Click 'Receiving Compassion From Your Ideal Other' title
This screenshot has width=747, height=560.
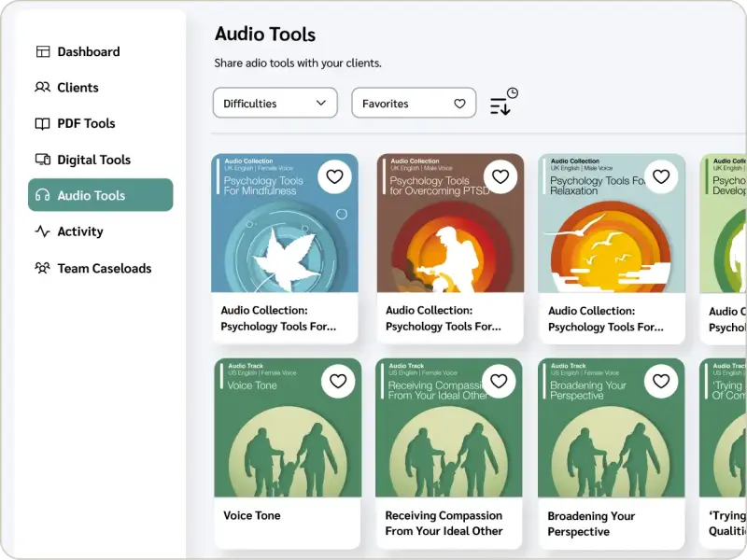pyautogui.click(x=444, y=523)
